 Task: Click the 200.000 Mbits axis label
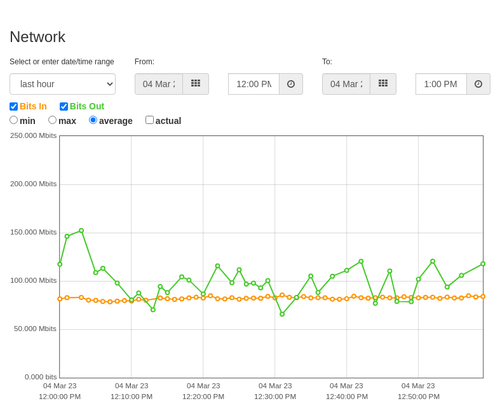tap(33, 184)
